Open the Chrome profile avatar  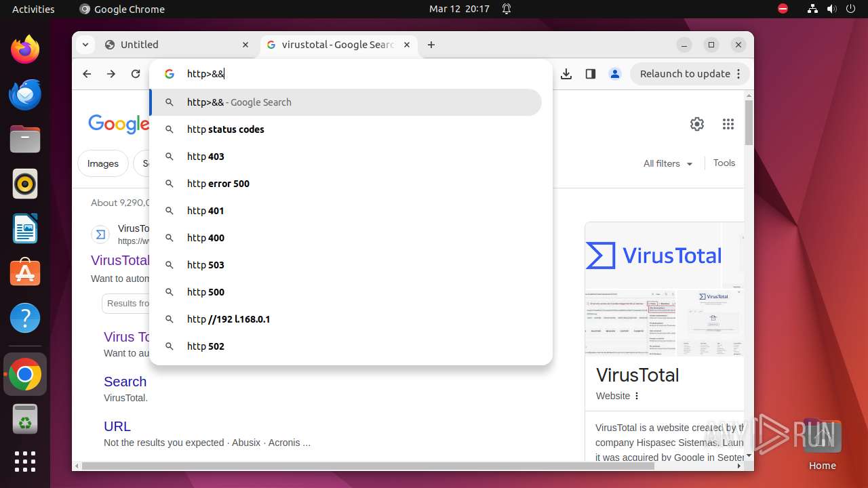pos(615,74)
